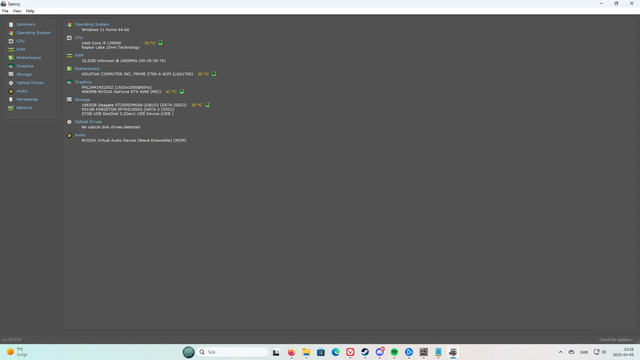Open the Summary section in sidebar
This screenshot has width=640, height=360.
[26, 24]
